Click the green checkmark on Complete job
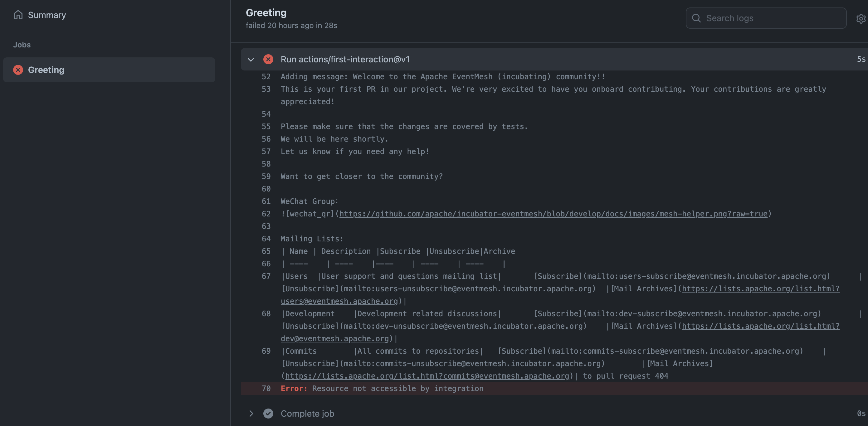This screenshot has width=868, height=426. pos(268,413)
